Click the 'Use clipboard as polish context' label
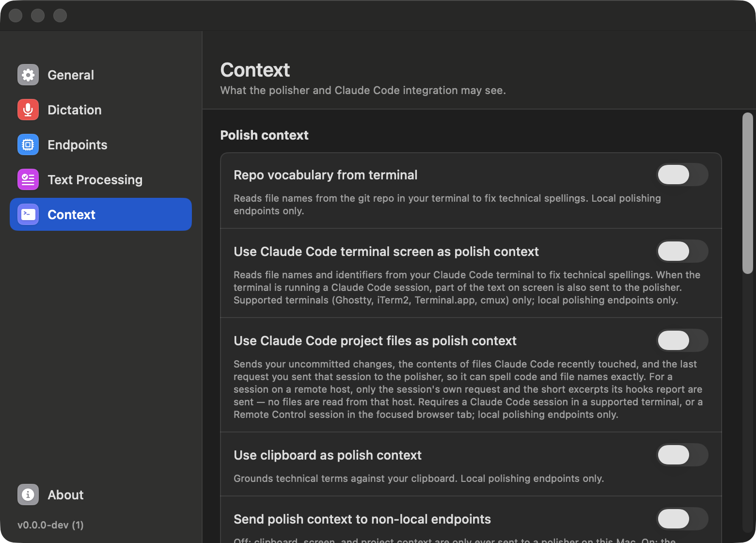Image resolution: width=756 pixels, height=543 pixels. coord(328,455)
